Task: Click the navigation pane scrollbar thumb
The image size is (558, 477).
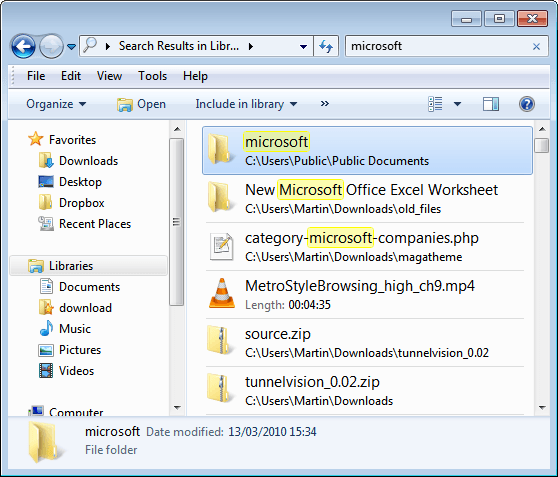Action: coord(177,222)
